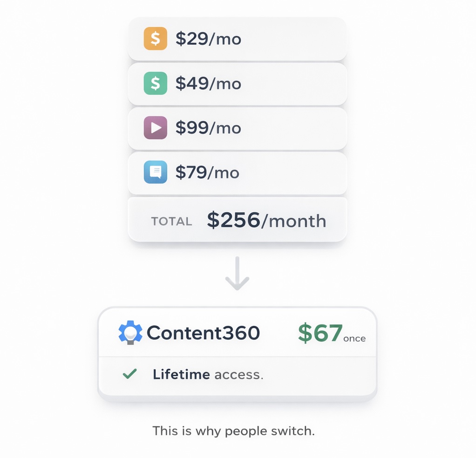Click the blue chat document icon
Viewport: 476px width, 458px height.
pos(156,172)
